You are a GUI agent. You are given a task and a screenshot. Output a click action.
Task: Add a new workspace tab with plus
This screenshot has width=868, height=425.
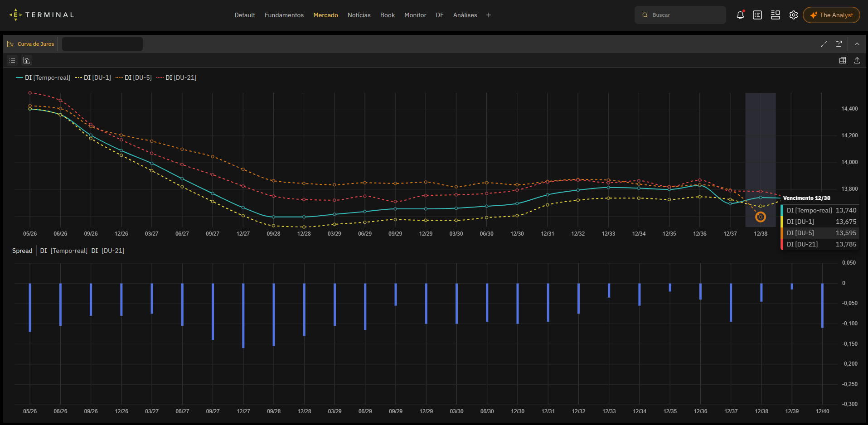point(489,15)
